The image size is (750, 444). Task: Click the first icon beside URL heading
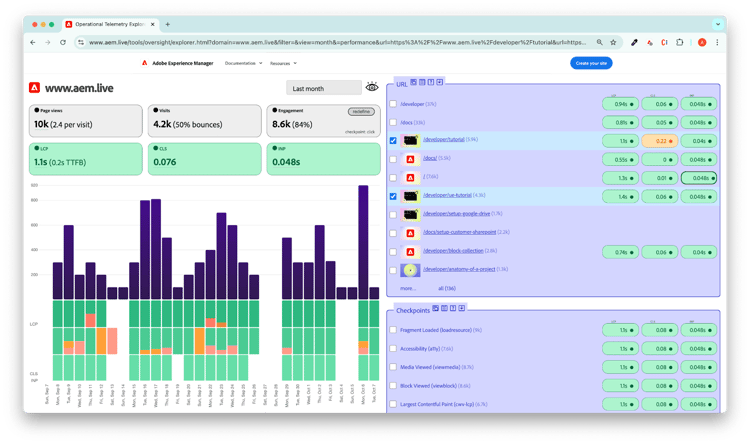[x=415, y=82]
